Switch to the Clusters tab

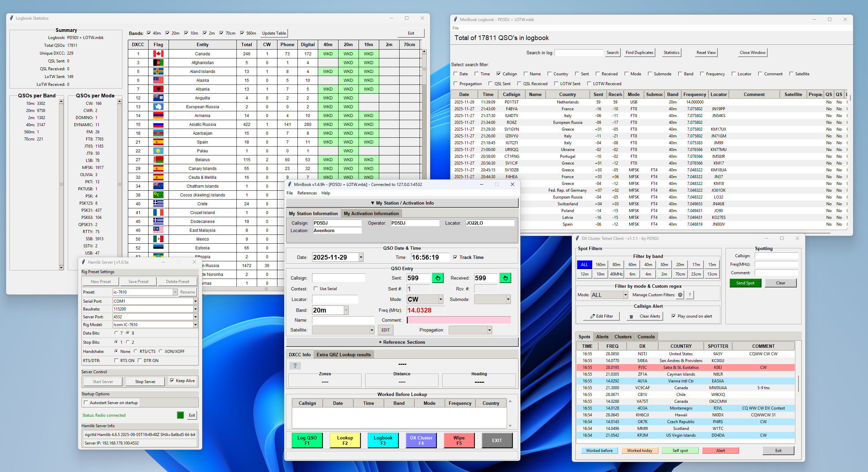tap(623, 337)
